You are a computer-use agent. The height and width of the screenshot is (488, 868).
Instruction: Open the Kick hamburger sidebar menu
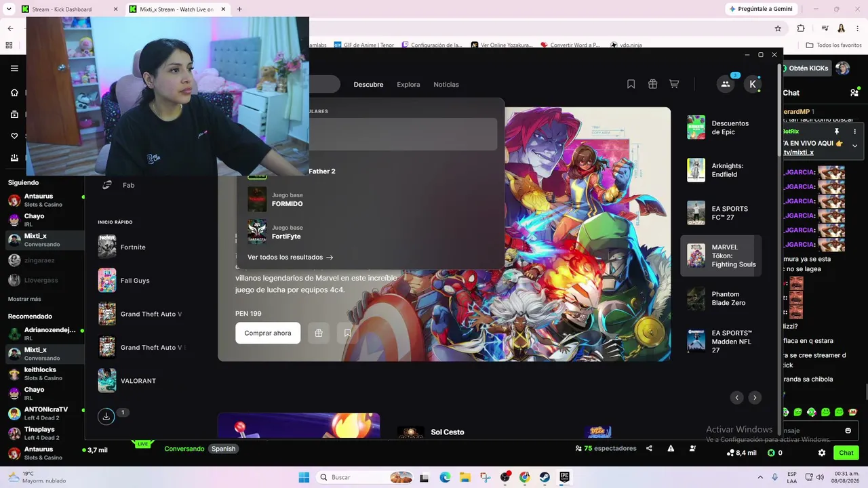tap(14, 68)
